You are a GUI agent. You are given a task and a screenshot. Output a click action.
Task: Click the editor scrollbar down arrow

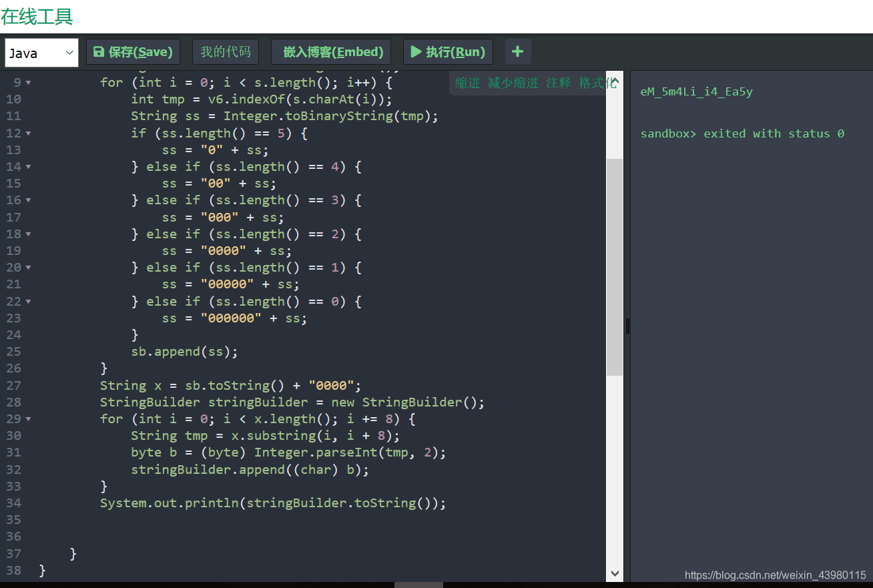(x=615, y=573)
